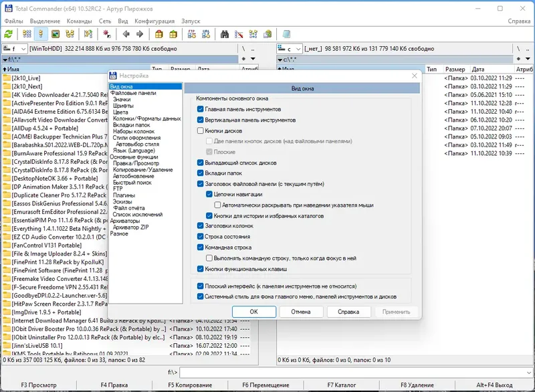Open the 'Выделение' menu

pyautogui.click(x=45, y=21)
